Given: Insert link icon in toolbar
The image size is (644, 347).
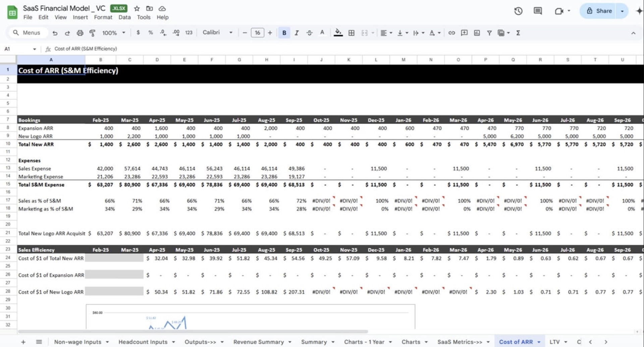Looking at the screenshot, I should 452,33.
